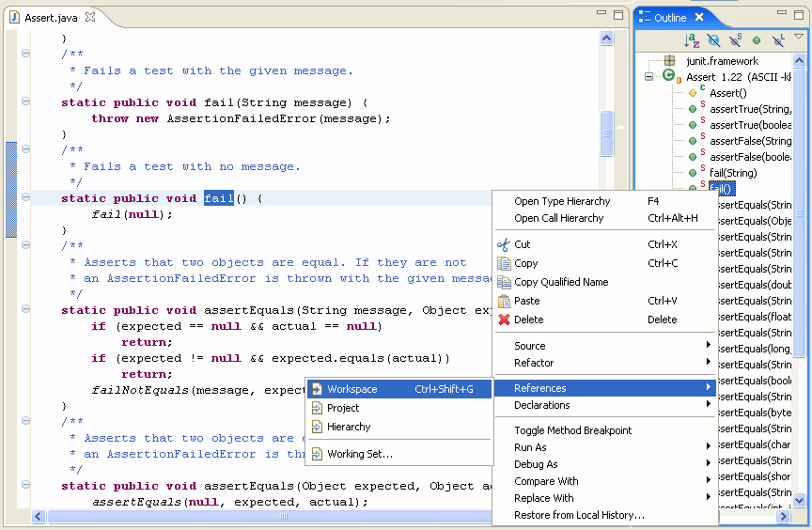This screenshot has width=812, height=530.
Task: Open the Refactor submenu arrow
Action: [x=709, y=362]
